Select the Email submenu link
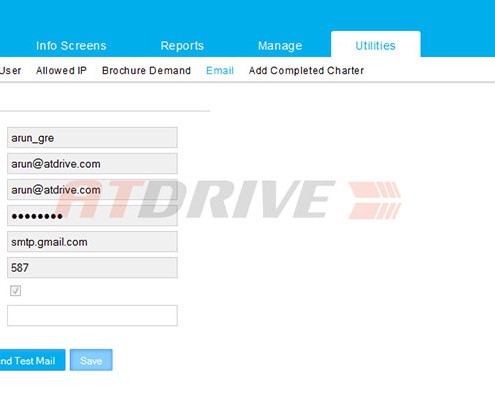 pyautogui.click(x=220, y=70)
